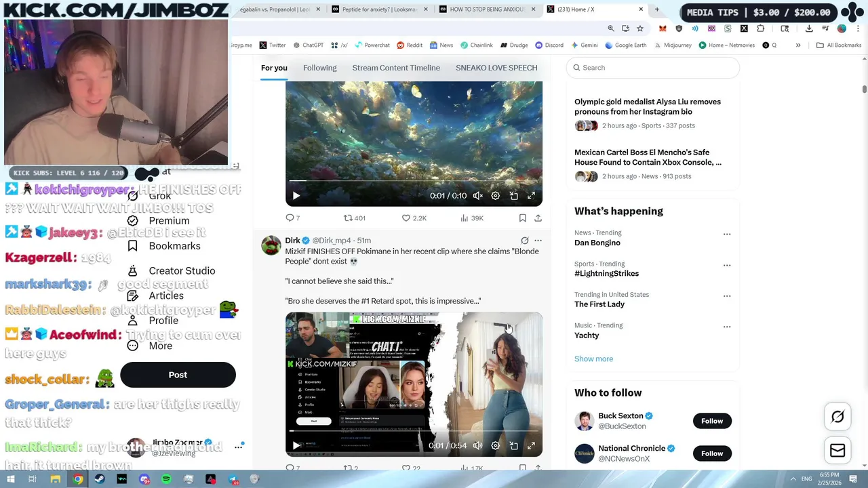This screenshot has width=868, height=488.
Task: Open SNEAKO LOVE SPEECH tab
Action: [496, 68]
